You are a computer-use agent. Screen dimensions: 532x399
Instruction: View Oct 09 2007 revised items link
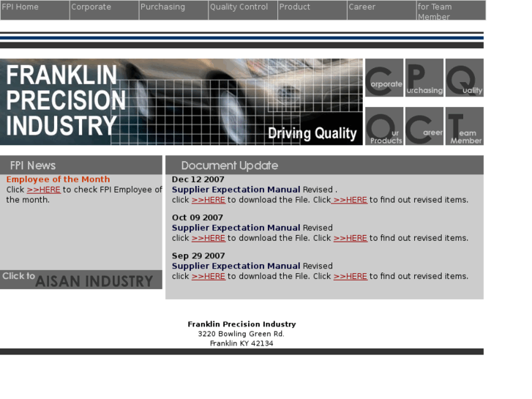pos(350,238)
